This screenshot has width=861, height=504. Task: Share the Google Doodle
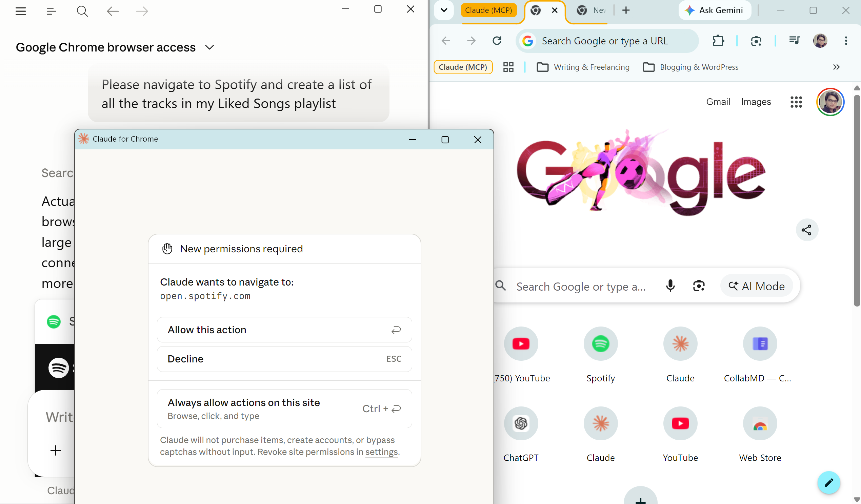[807, 230]
